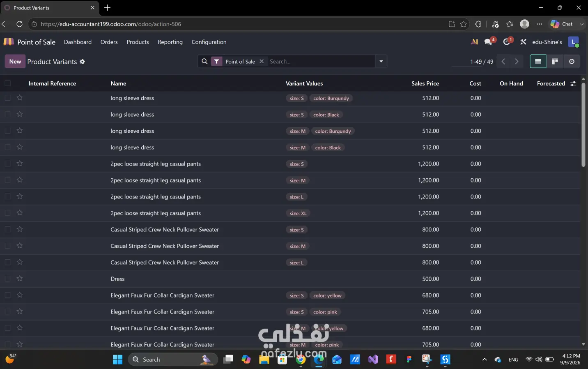The image size is (588, 369).
Task: Check the Dress row checkbox
Action: [x=7, y=279]
